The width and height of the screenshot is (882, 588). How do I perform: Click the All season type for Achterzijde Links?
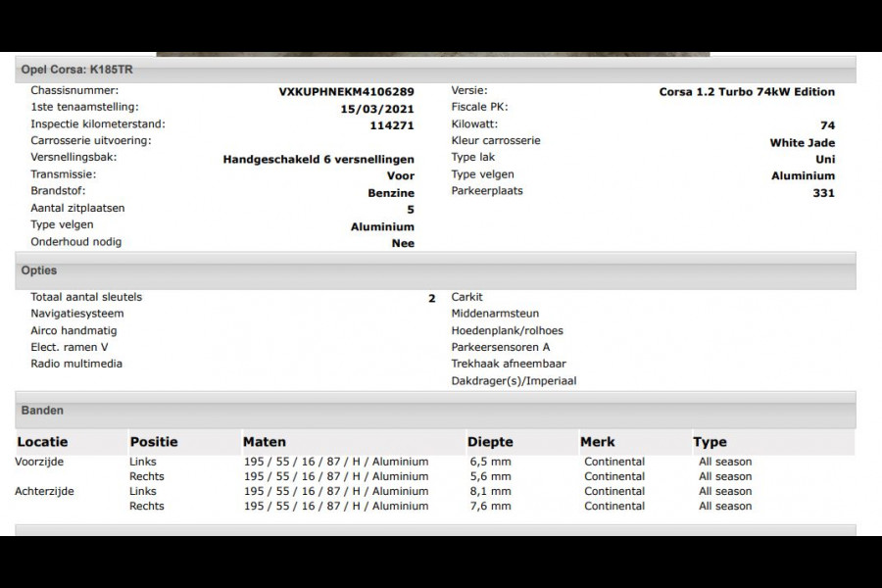[724, 491]
